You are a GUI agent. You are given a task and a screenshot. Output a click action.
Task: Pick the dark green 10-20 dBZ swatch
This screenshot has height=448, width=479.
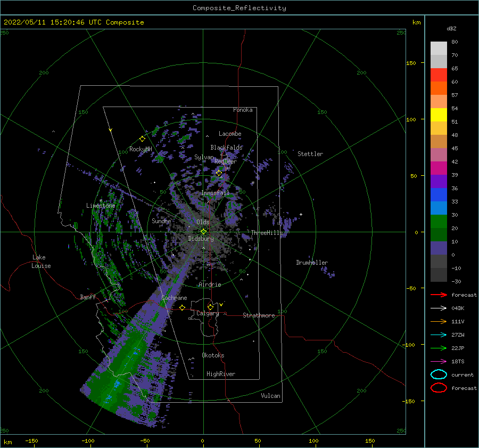coord(439,235)
